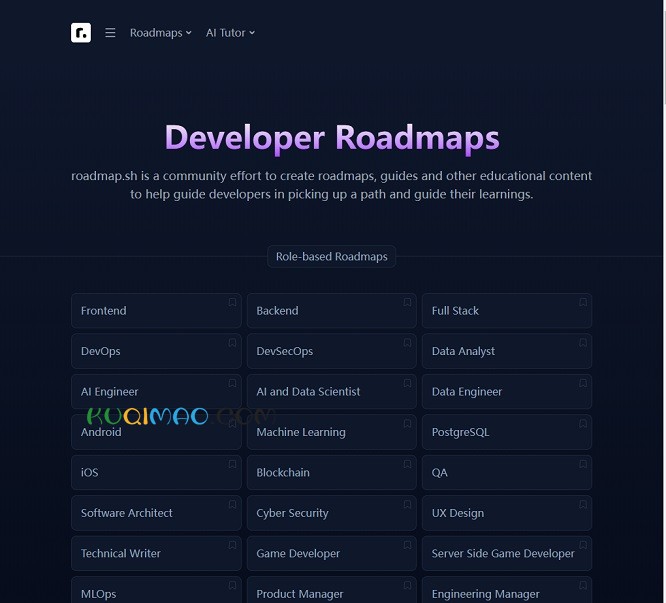The width and height of the screenshot is (666, 603).
Task: Bookmark the Frontend roadmap
Action: [x=232, y=302]
